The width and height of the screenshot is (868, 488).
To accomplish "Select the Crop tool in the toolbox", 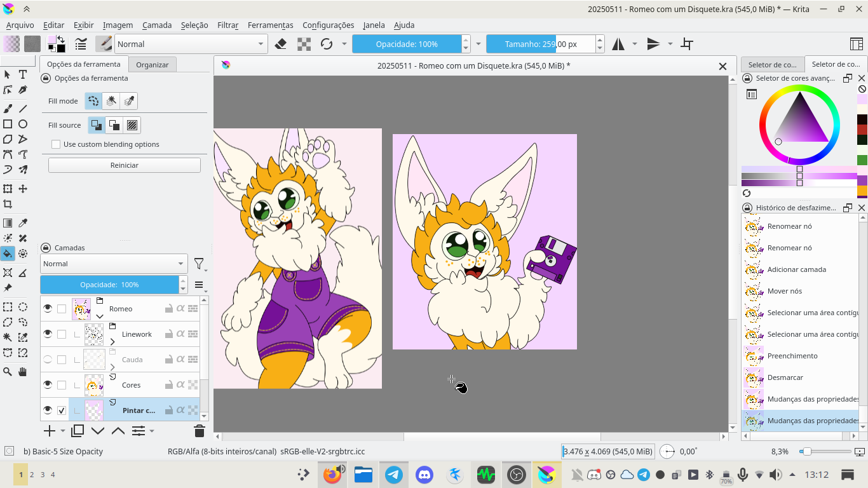I will (8, 204).
